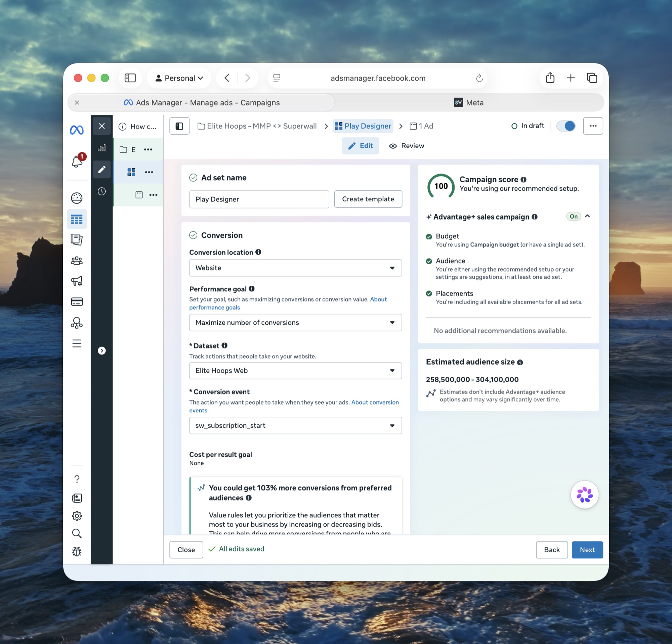
Task: Open the All tools hamburger menu
Action: (x=77, y=343)
